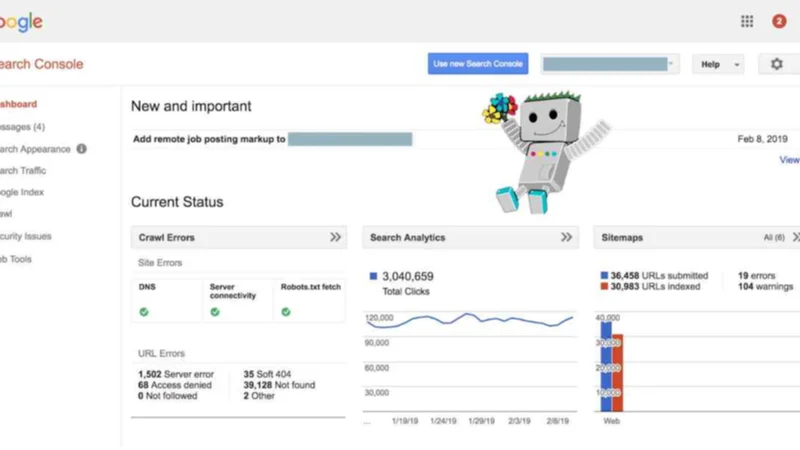800x450 pixels.
Task: Click the All (6) sitemaps link
Action: point(773,238)
